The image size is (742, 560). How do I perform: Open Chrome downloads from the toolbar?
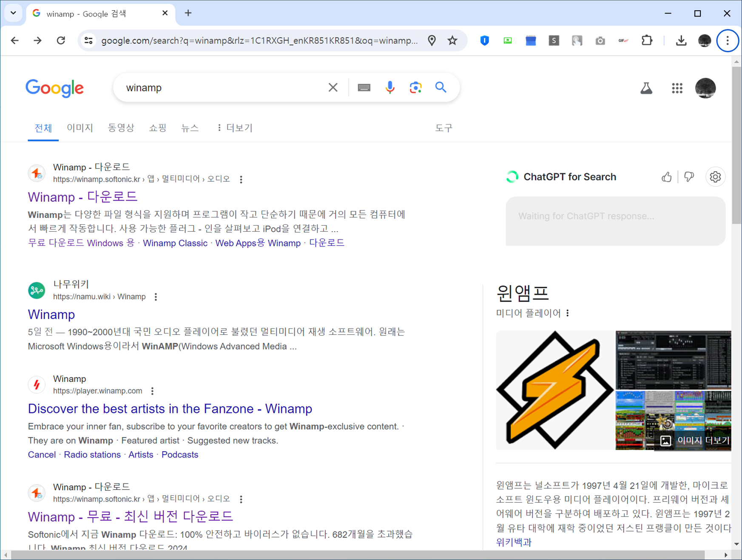click(681, 40)
